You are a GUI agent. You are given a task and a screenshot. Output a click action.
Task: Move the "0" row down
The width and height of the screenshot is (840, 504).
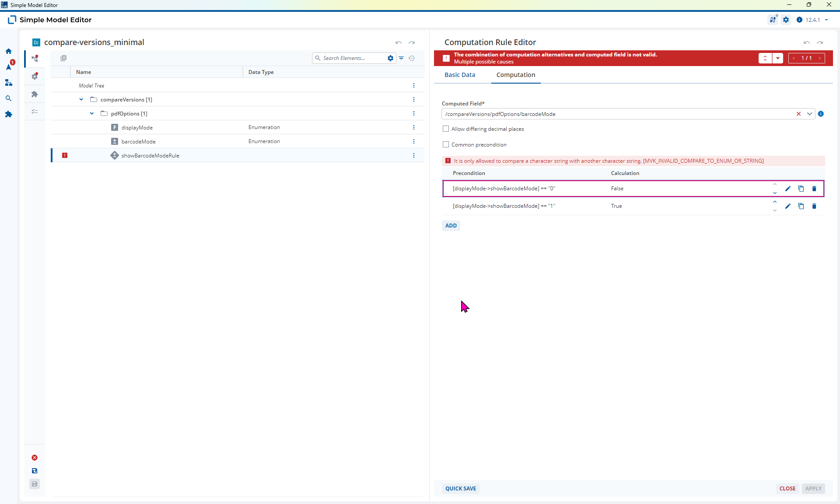[x=775, y=193]
